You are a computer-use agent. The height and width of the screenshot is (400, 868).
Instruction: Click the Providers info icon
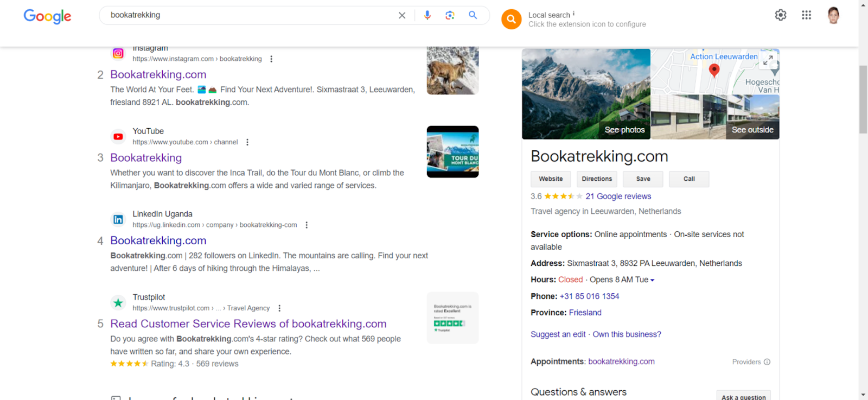point(767,362)
